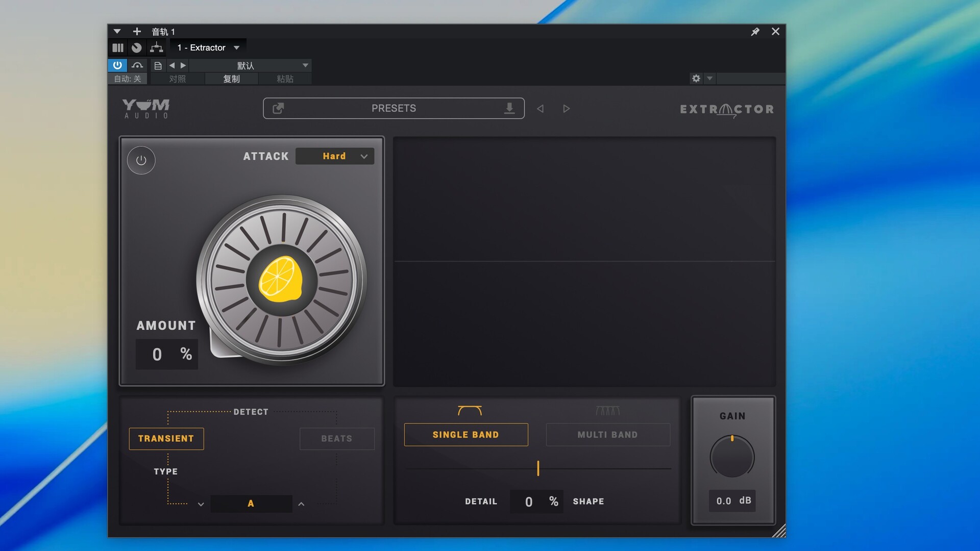
Task: Click the sidechain icon in host toolbar
Action: 137,65
